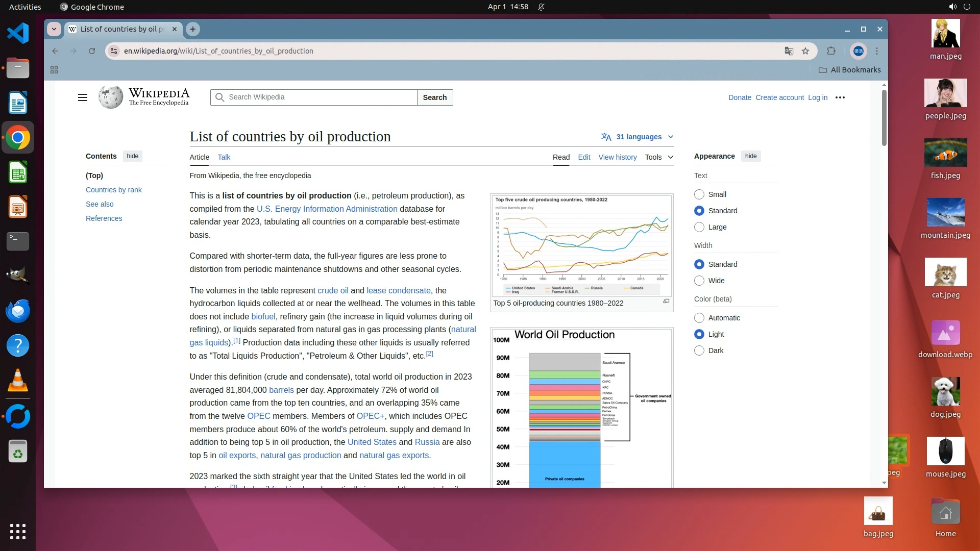Hide the Contents sidebar
The width and height of the screenshot is (980, 551).
pyautogui.click(x=132, y=156)
